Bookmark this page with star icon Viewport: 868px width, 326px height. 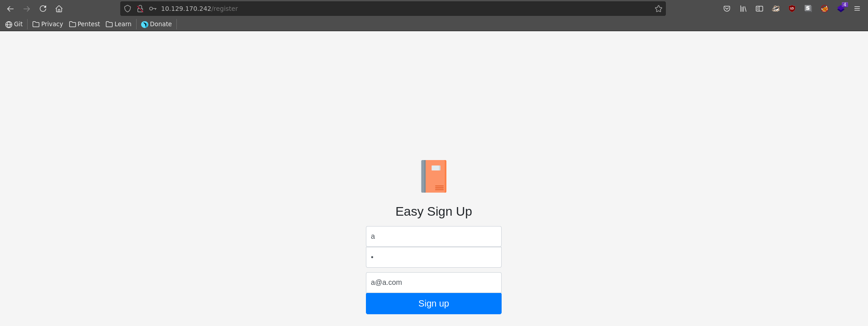(x=659, y=9)
